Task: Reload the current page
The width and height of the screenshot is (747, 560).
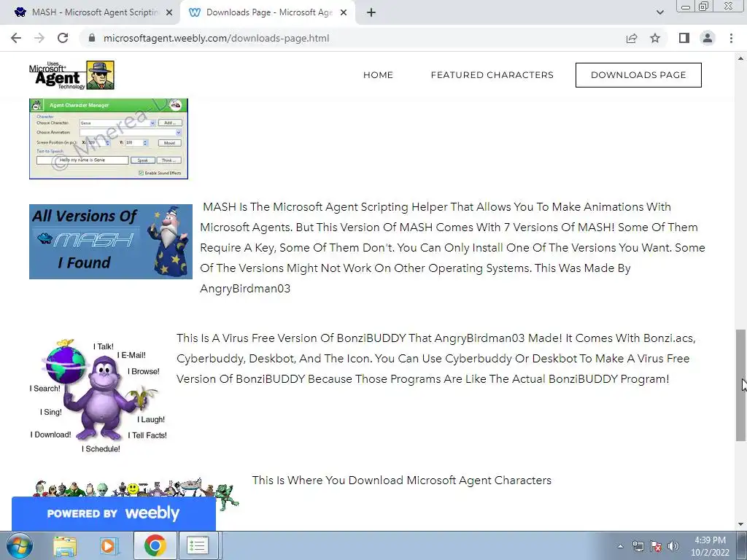Action: click(x=63, y=38)
